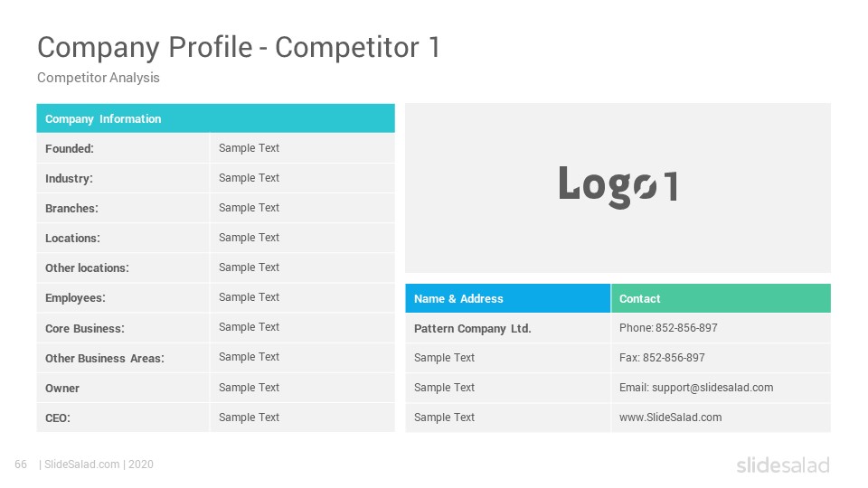
Task: Click the slidesalad watermark logo
Action: coord(783,465)
